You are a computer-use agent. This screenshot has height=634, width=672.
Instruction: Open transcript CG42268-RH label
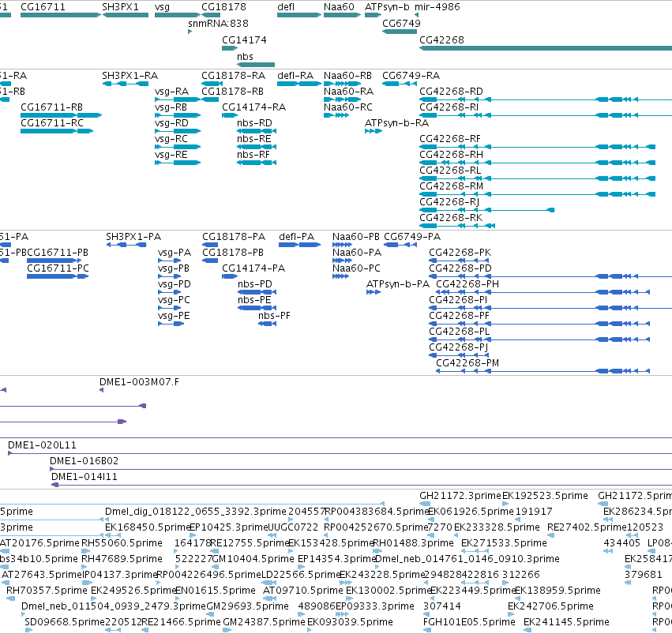451,155
